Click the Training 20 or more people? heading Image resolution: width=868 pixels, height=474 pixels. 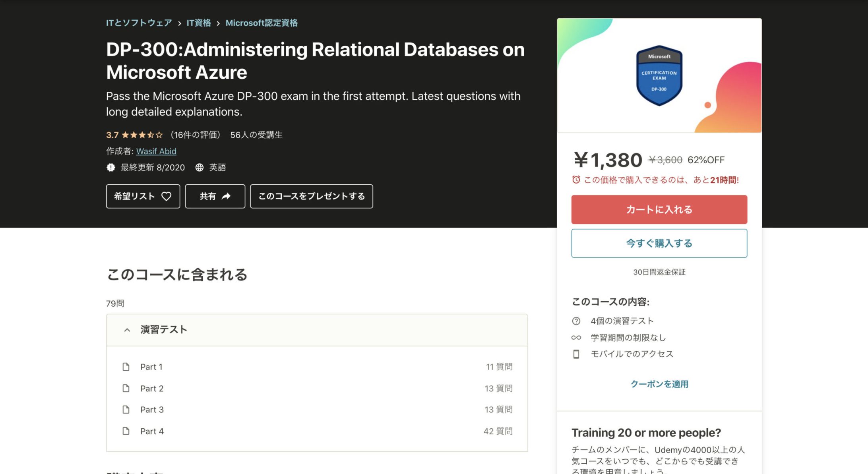646,433
